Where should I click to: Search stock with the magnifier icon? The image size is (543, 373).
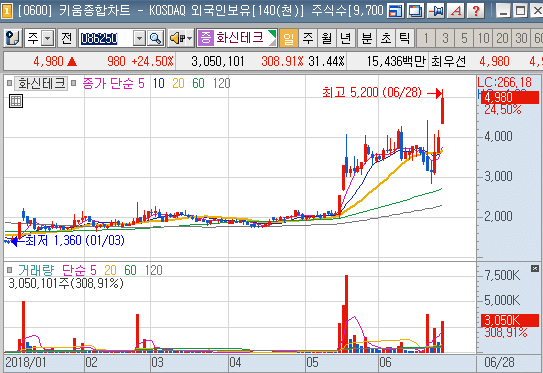pyautogui.click(x=155, y=38)
